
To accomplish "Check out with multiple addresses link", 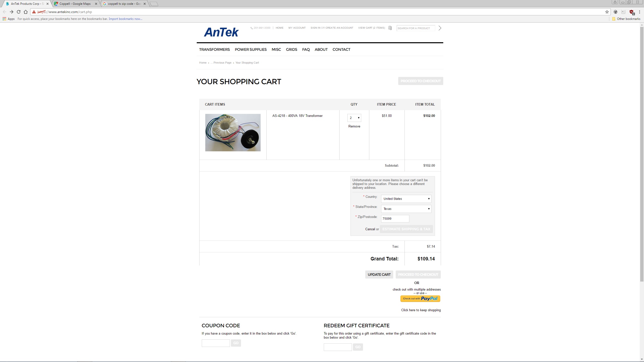I will point(417,289).
